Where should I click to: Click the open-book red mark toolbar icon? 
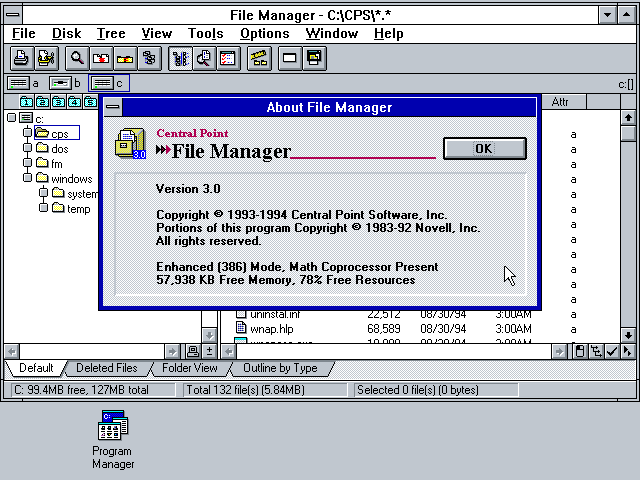101,58
